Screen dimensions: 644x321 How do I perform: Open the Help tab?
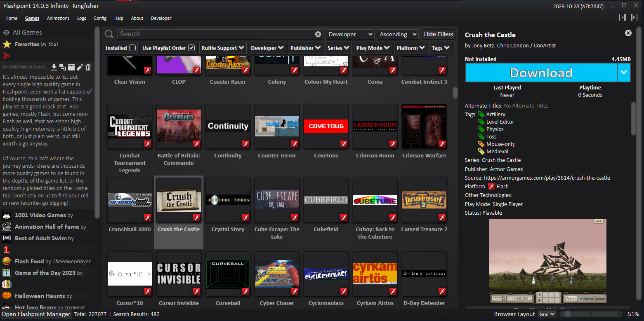click(x=119, y=18)
